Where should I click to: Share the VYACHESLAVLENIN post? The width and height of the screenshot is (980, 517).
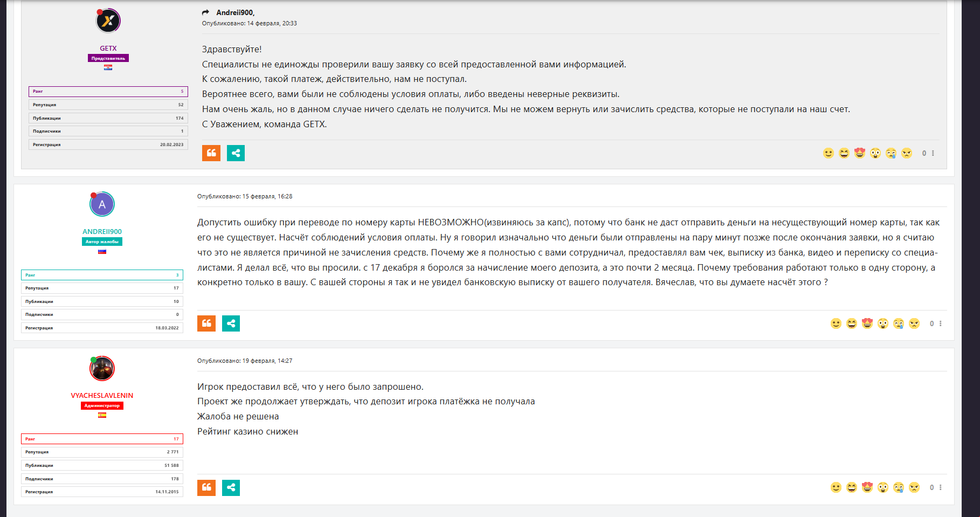pos(231,488)
